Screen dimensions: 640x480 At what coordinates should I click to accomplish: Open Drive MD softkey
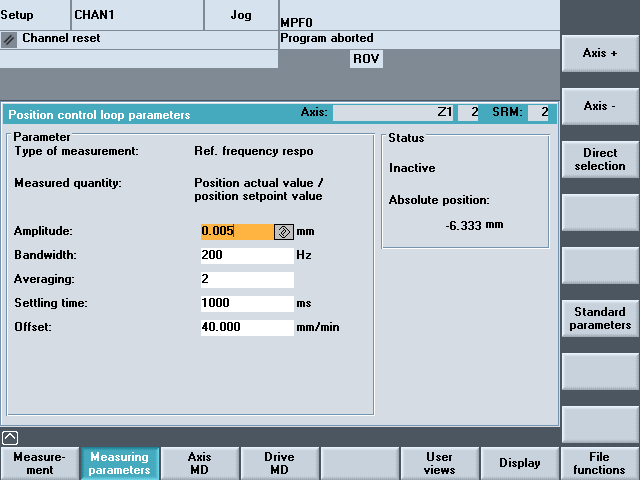[x=280, y=463]
